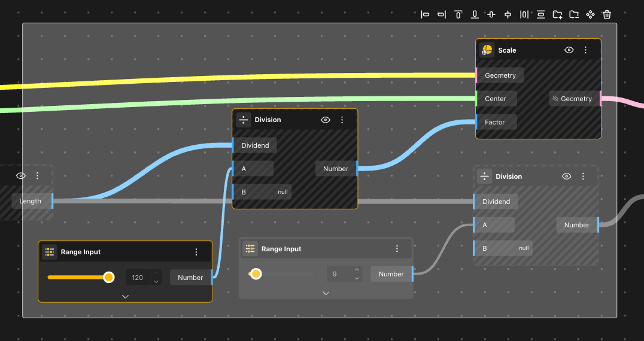Group nodes with the folder-plus icon
This screenshot has width=644, height=341.
[x=557, y=14]
